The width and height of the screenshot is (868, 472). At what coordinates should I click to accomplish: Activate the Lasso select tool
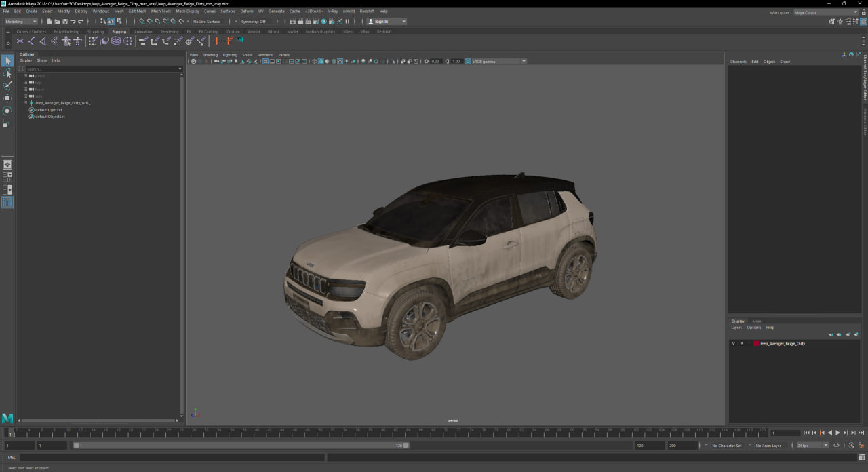pyautogui.click(x=7, y=73)
